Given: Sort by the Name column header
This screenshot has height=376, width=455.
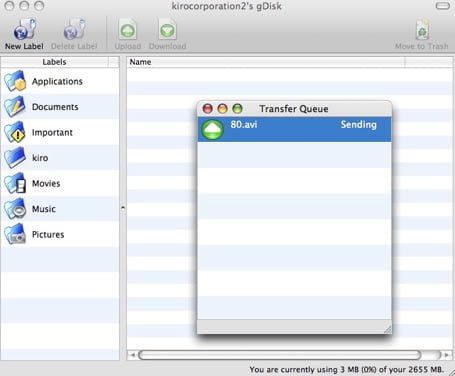Looking at the screenshot, I should (266, 62).
